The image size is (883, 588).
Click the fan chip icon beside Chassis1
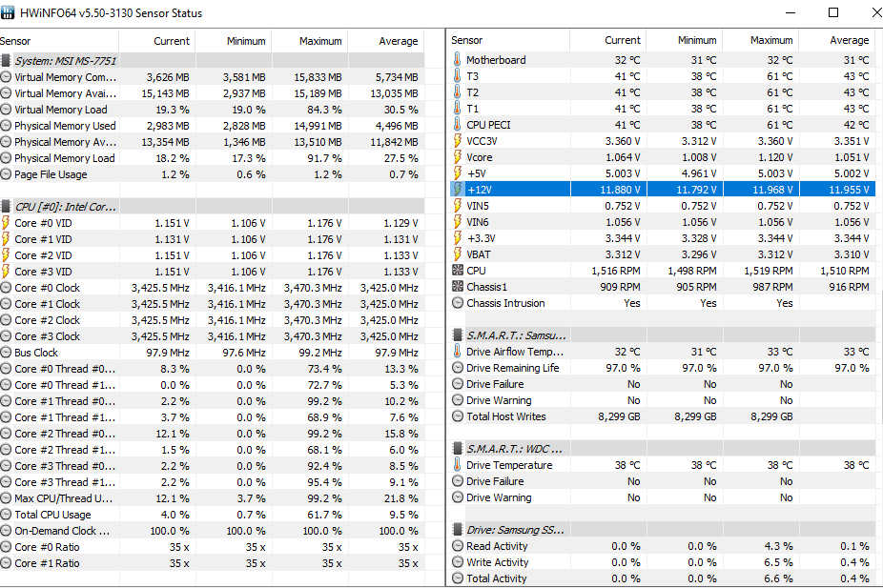(x=457, y=287)
